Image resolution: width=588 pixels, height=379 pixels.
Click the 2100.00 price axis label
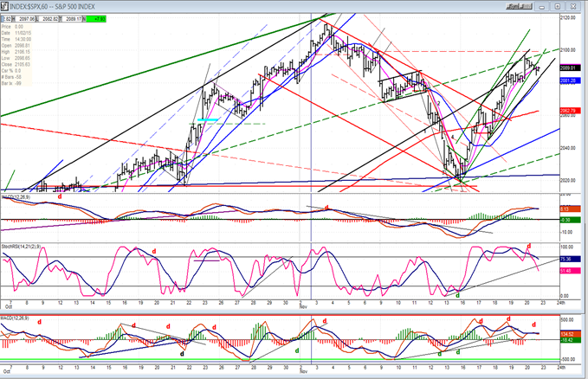pos(568,50)
